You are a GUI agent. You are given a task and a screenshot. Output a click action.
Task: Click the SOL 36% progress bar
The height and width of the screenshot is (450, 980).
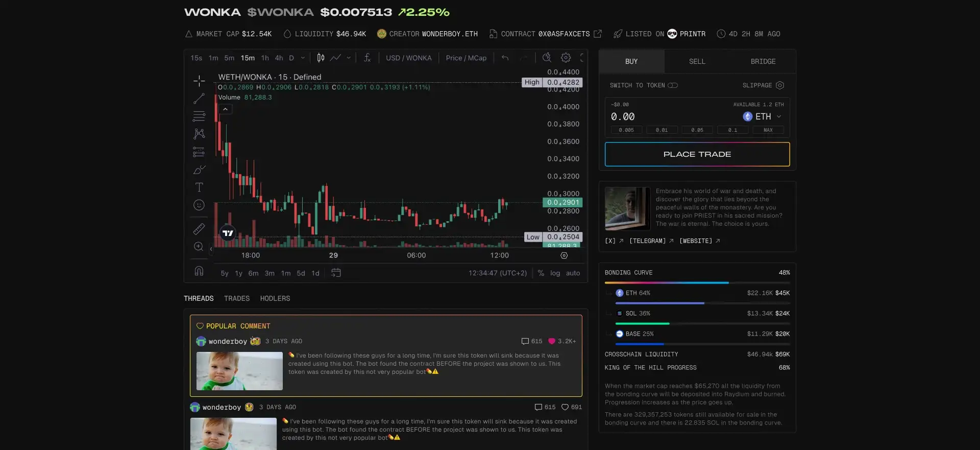[x=702, y=323]
